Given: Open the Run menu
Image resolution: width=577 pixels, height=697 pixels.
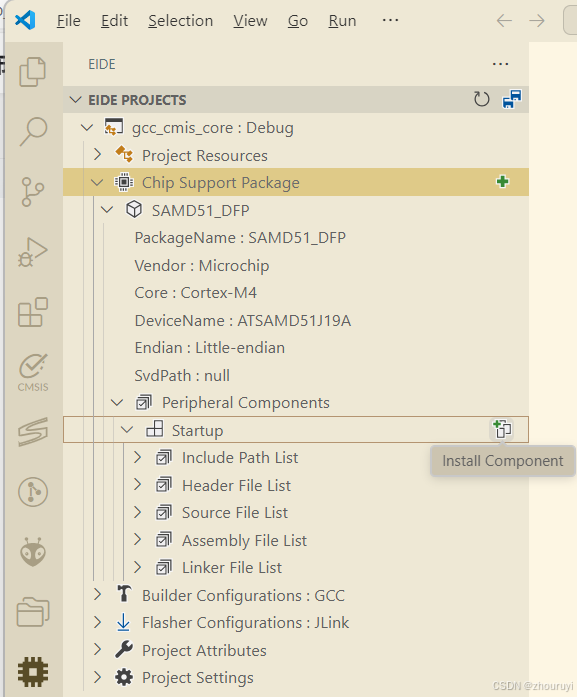Looking at the screenshot, I should click(342, 21).
